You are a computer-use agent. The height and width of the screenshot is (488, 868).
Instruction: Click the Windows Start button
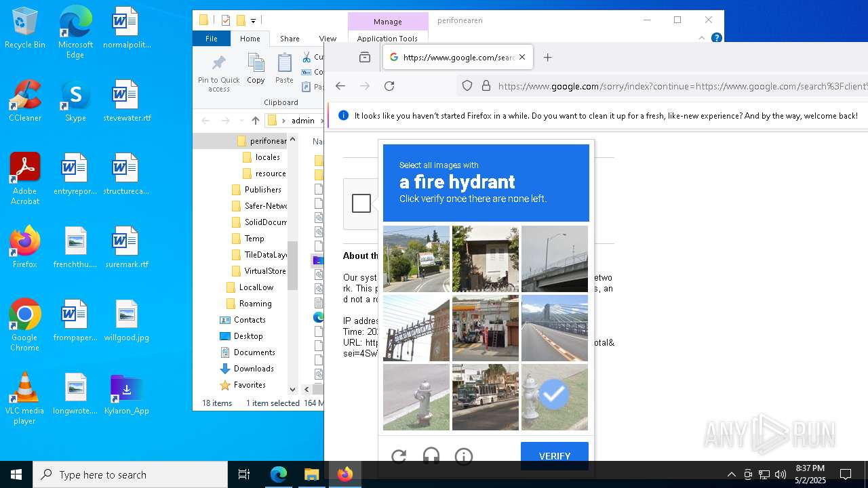(16, 474)
